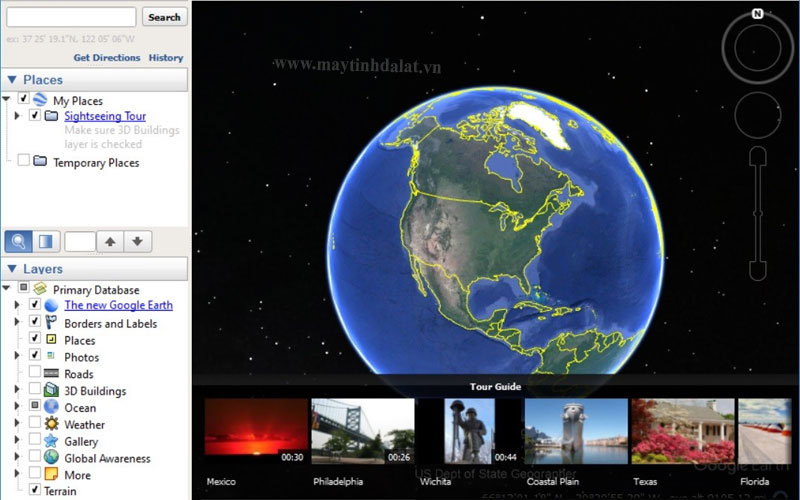
Task: Click the move joystick ring
Action: 758,115
